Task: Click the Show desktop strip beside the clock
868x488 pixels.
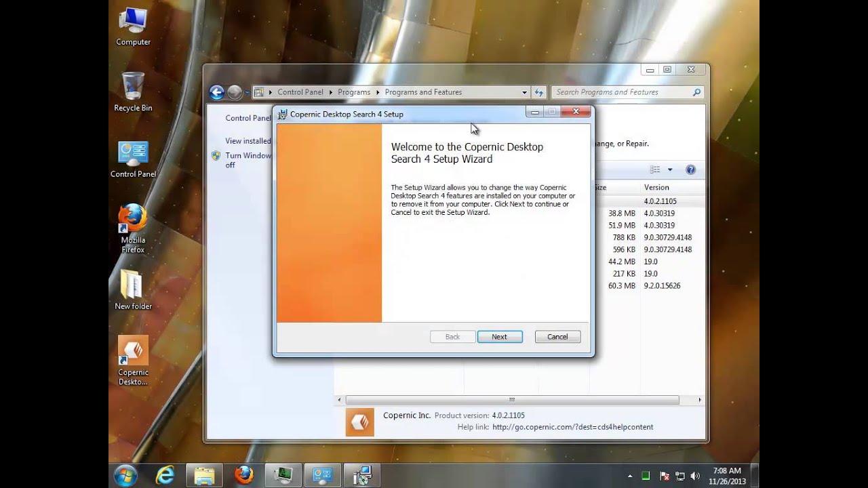Action: (754, 475)
